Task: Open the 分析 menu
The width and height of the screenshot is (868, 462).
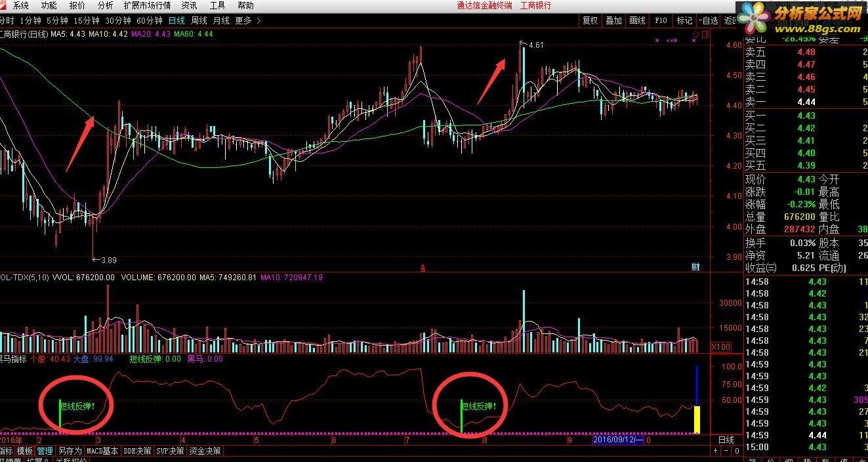Action: pyautogui.click(x=105, y=5)
